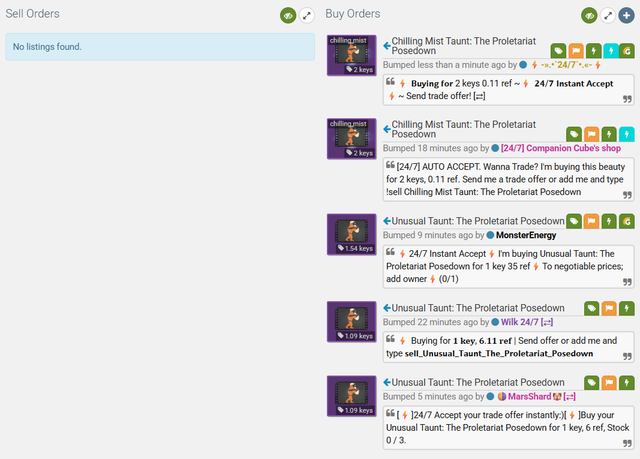This screenshot has width=640, height=459.
Task: Add a new buy order with plus icon
Action: (x=626, y=16)
